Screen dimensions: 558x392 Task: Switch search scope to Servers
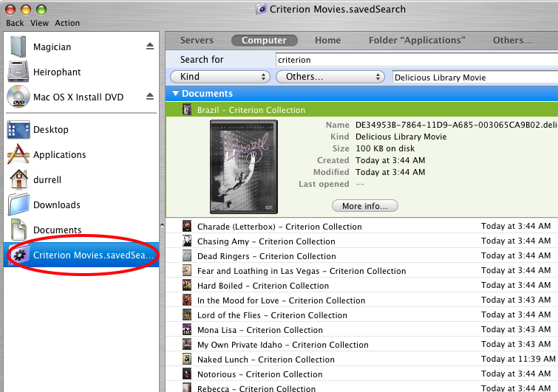[197, 40]
